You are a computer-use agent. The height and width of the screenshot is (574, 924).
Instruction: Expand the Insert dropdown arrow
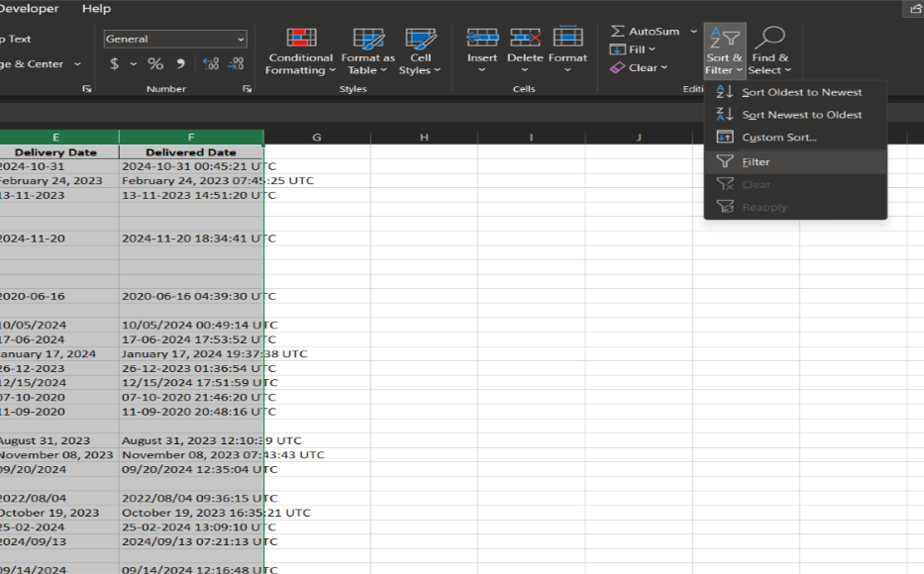(482, 70)
